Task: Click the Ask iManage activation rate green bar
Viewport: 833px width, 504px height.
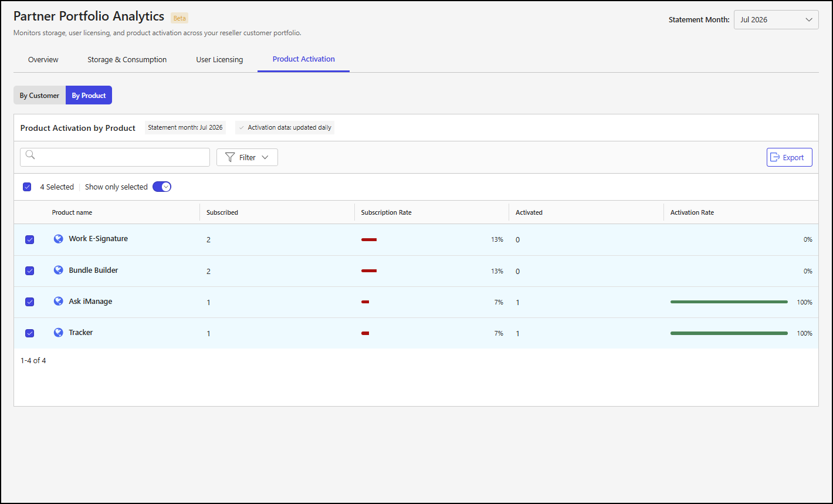Action: 729,302
